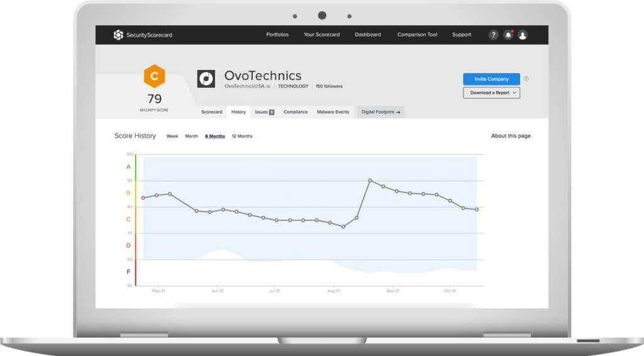Viewport: 644px width, 356px height.
Task: Open the About this page link
Action: click(511, 136)
